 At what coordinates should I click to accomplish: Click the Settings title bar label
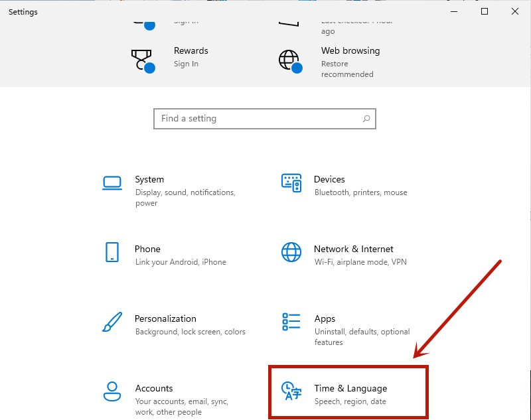click(x=23, y=11)
